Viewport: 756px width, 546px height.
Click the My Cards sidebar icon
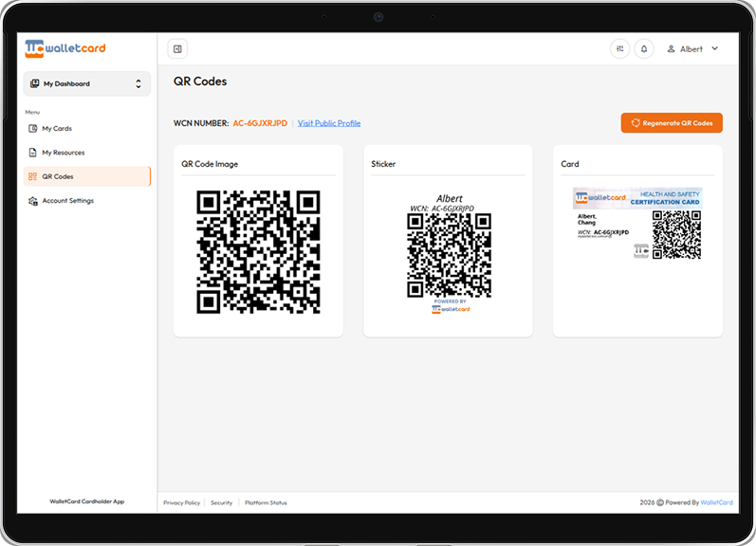33,129
